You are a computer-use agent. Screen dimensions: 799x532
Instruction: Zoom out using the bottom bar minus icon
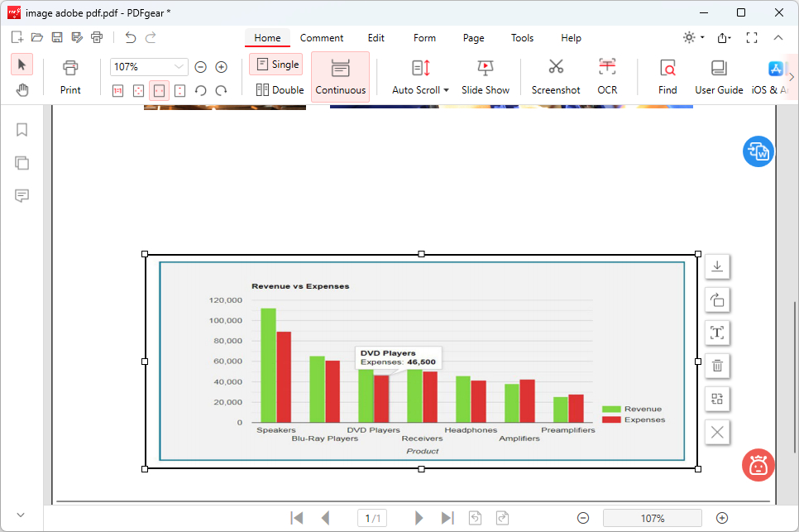583,518
